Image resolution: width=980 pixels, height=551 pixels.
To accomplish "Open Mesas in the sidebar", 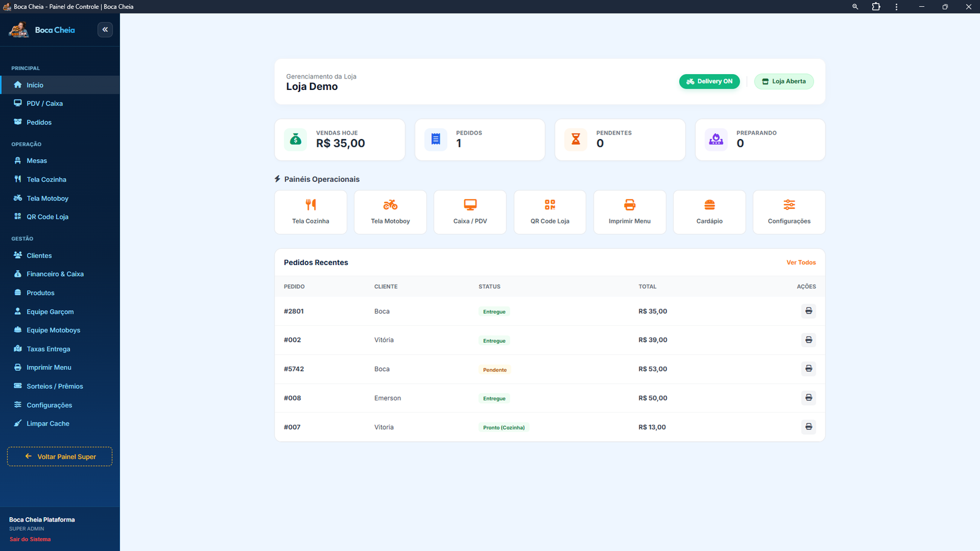I will (x=59, y=160).
